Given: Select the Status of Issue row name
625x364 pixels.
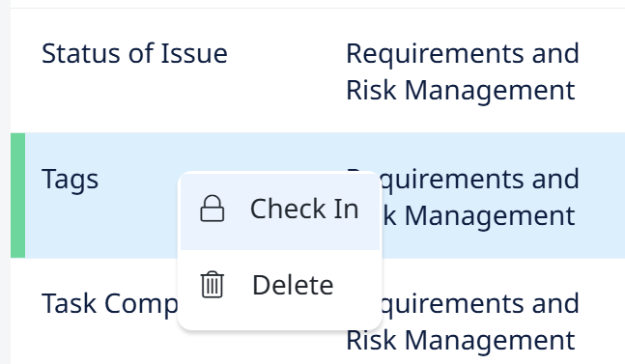Looking at the screenshot, I should (134, 53).
